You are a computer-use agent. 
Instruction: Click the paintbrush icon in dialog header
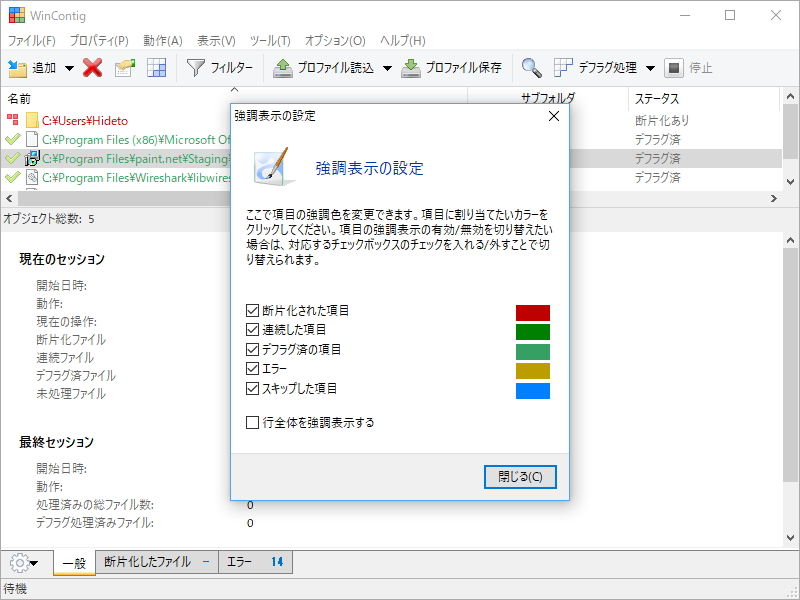pyautogui.click(x=274, y=167)
